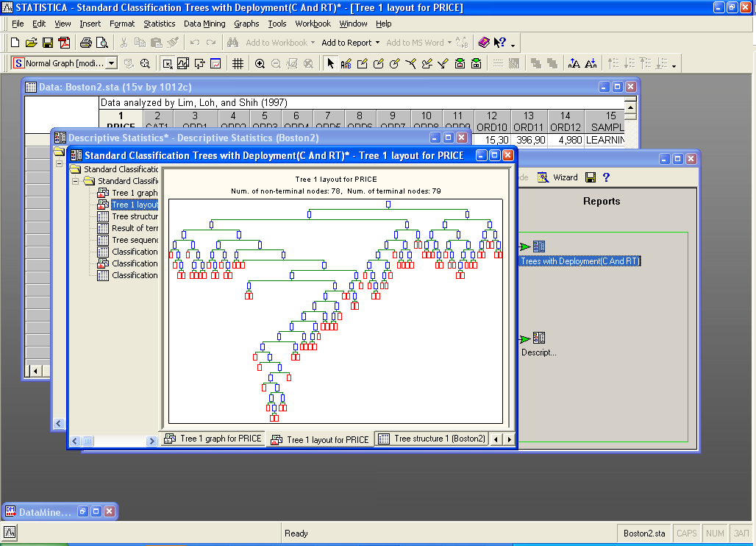This screenshot has height=546, width=756.
Task: Open the Data Mining menu
Action: [x=204, y=24]
